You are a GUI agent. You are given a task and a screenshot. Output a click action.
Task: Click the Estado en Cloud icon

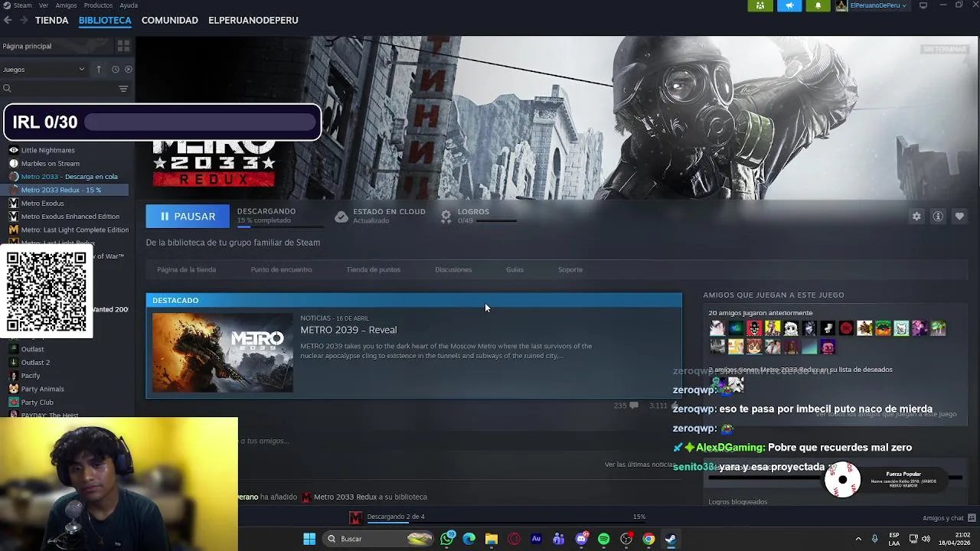point(341,217)
